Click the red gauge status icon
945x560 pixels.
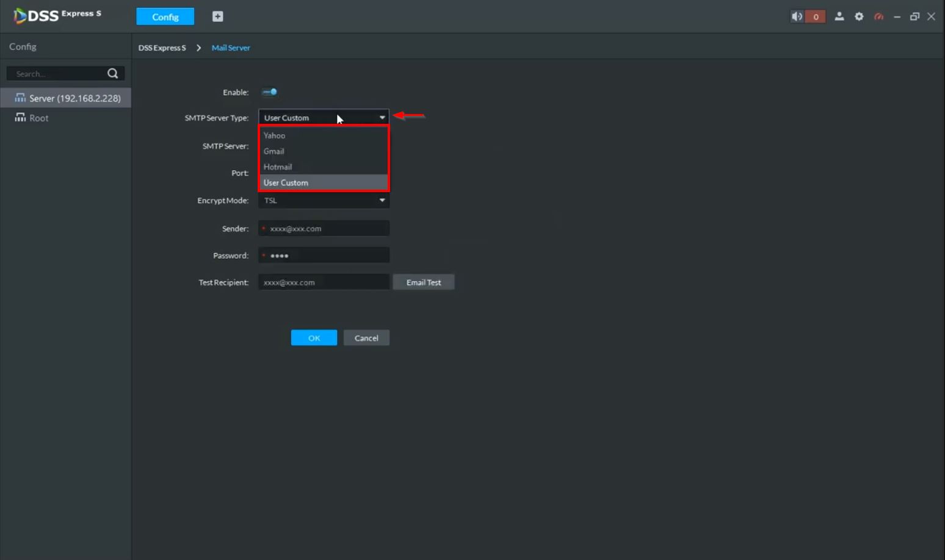click(878, 16)
